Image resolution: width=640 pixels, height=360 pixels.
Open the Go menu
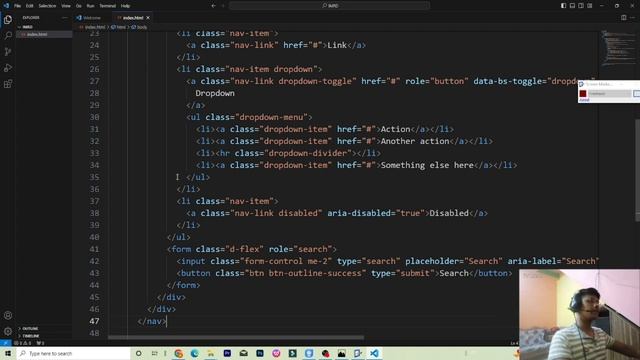[78, 6]
